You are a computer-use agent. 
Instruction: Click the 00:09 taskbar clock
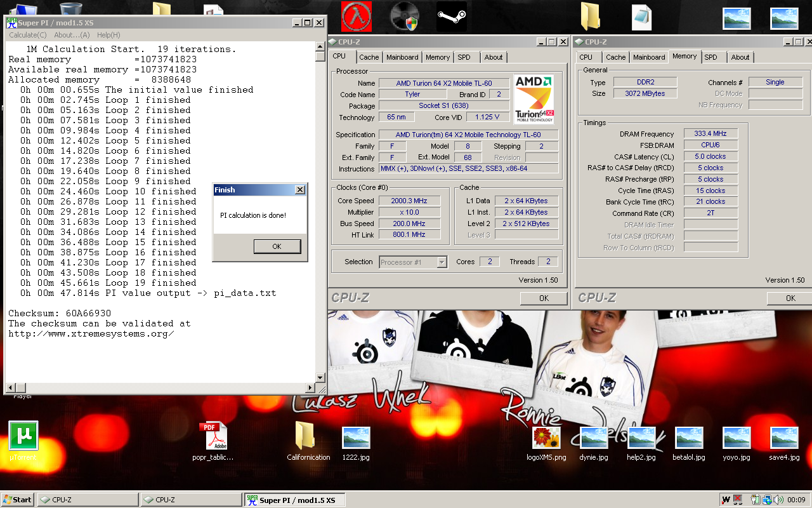click(796, 500)
